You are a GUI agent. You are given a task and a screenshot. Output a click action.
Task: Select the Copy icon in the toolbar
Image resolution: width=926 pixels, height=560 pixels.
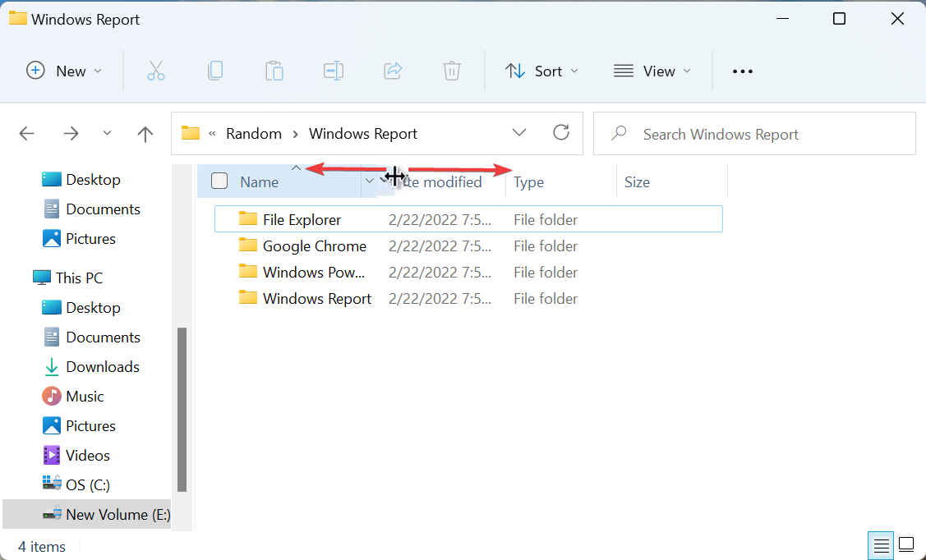click(x=215, y=71)
